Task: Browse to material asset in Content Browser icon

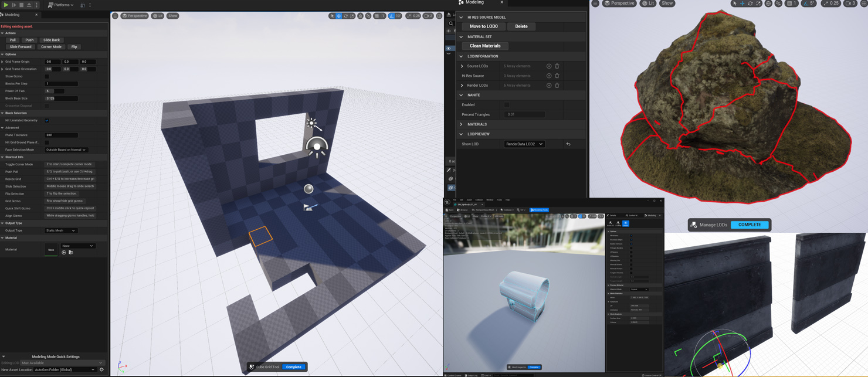Action: [x=71, y=253]
